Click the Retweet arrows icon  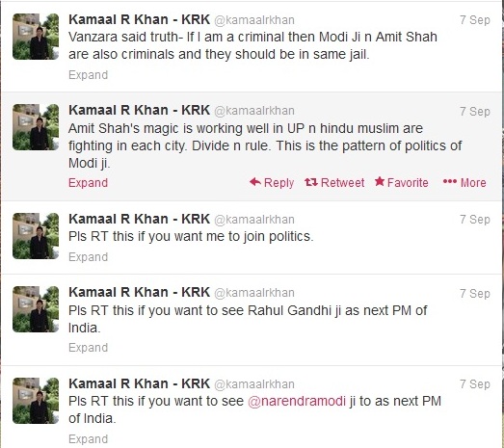[311, 182]
